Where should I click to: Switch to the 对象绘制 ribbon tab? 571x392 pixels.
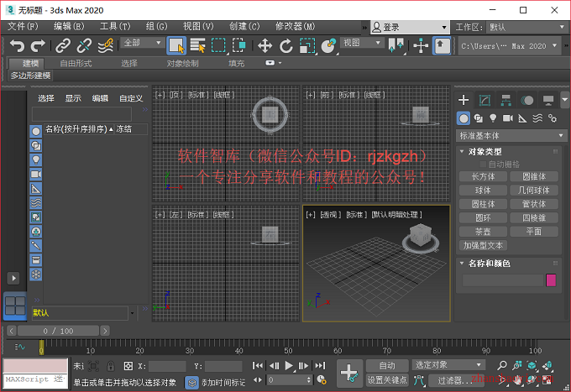[x=182, y=63]
